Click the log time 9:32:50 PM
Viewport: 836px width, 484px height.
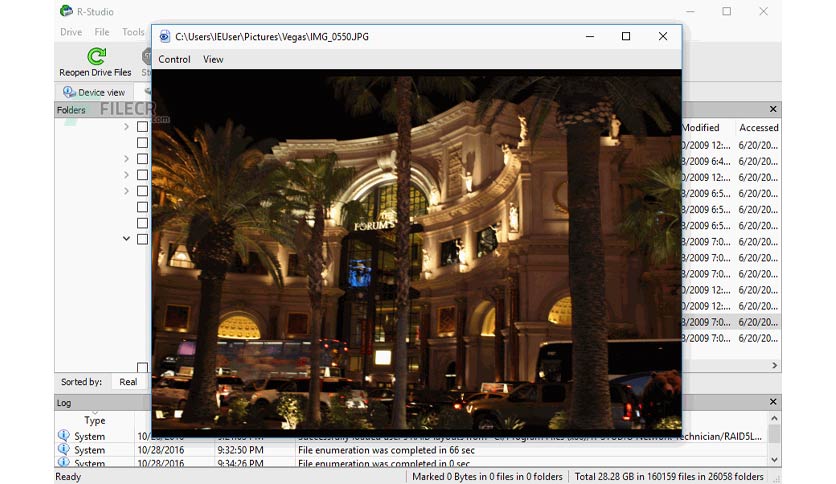240,450
